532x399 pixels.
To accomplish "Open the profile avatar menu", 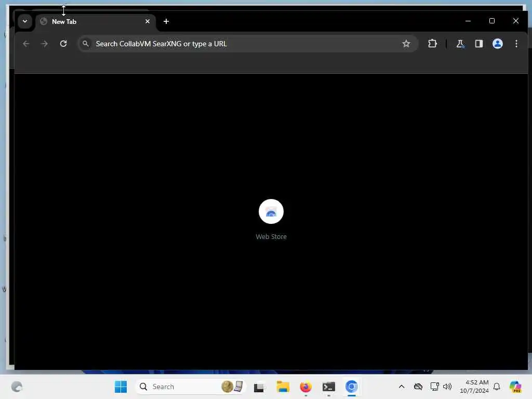I will pyautogui.click(x=497, y=44).
